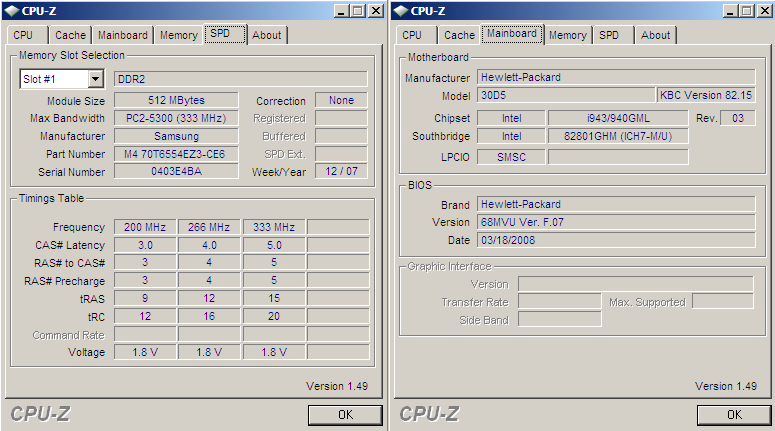Image resolution: width=775 pixels, height=431 pixels.
Task: Click CAS# Latency 4.0 cell
Action: (x=209, y=245)
